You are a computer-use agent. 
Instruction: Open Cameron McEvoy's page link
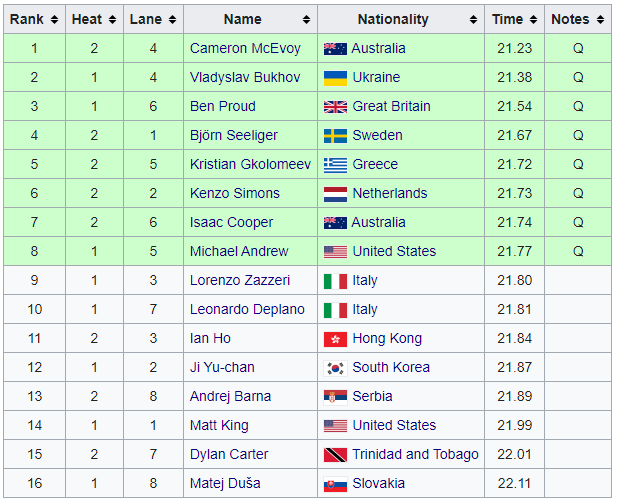[x=243, y=48]
